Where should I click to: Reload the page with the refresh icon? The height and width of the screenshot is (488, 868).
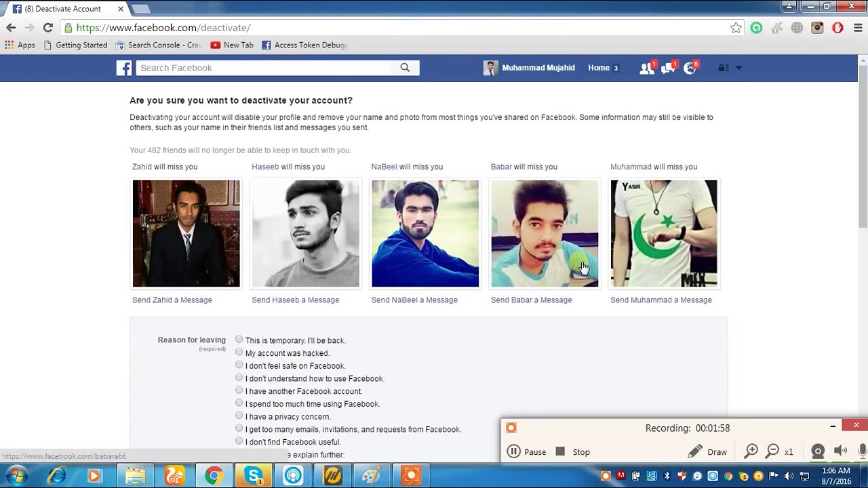click(47, 28)
